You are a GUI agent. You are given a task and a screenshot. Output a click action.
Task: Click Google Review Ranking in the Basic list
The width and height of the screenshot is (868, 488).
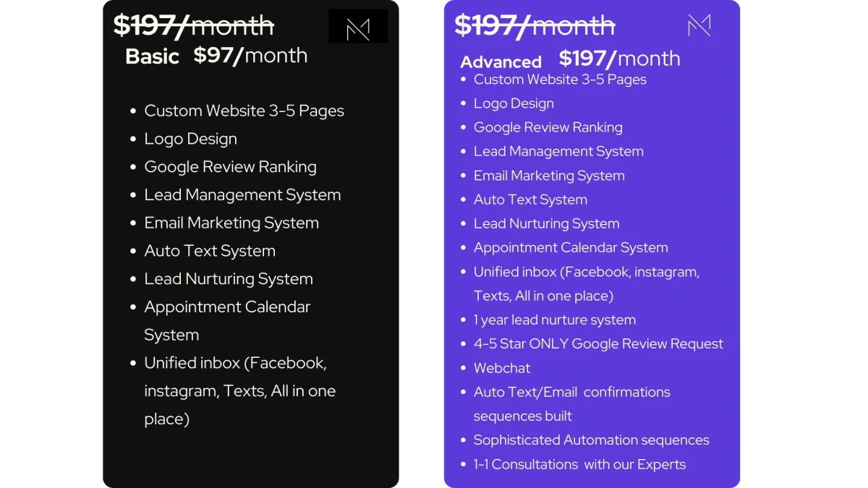[230, 167]
